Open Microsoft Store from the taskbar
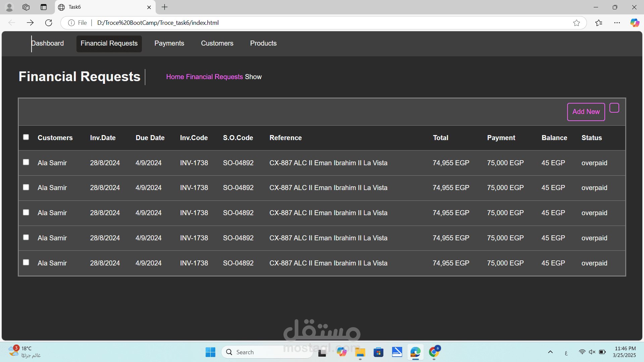The image size is (644, 362). [378, 352]
